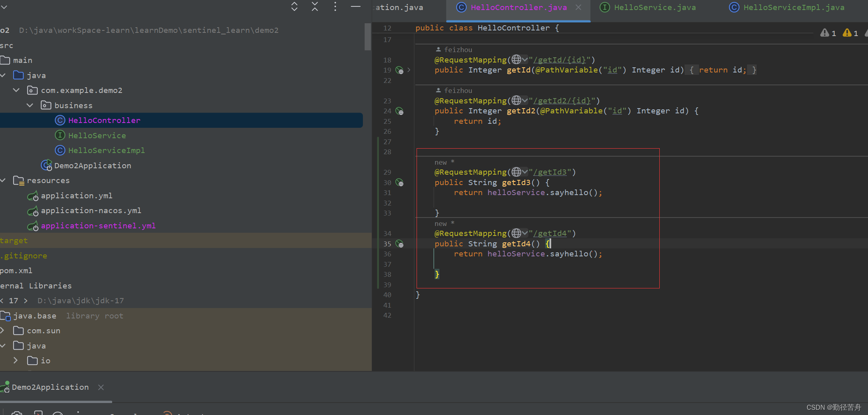This screenshot has width=868, height=415.
Task: Click the project panel vertical scrollbar
Action: coord(368,37)
